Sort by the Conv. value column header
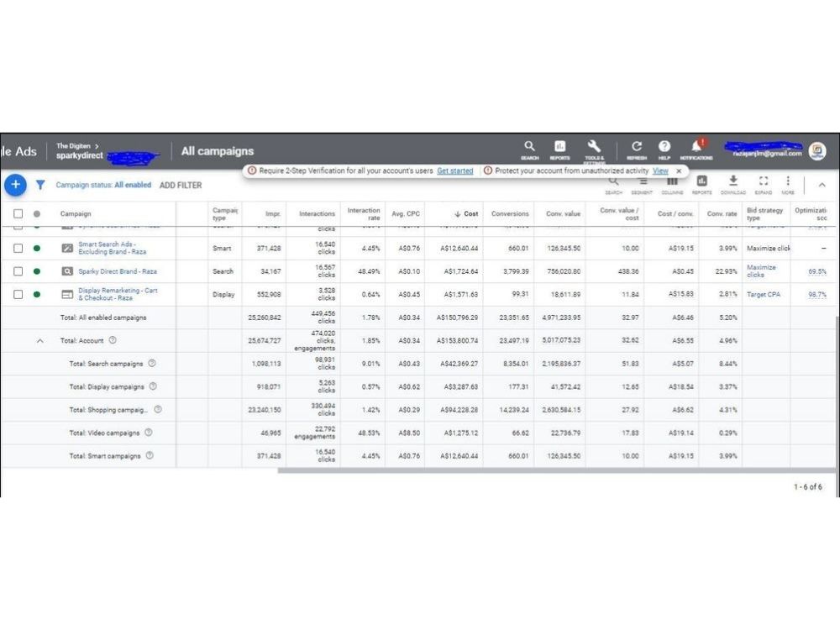840x630 pixels. pos(563,213)
